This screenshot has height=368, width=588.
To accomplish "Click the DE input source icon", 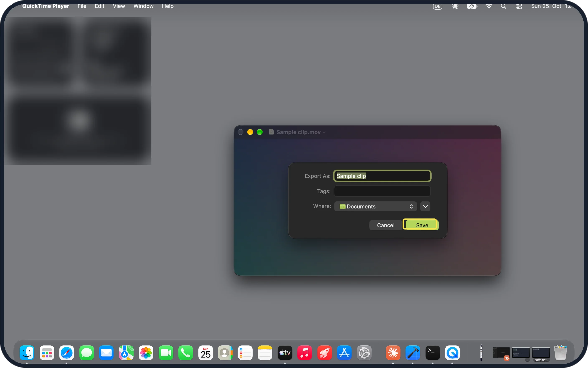I will [x=437, y=6].
